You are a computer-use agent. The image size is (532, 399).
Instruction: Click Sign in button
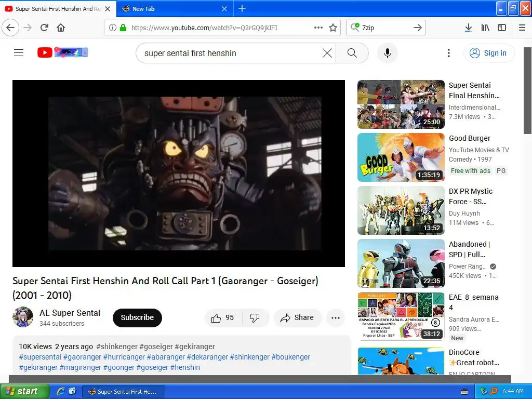point(488,53)
